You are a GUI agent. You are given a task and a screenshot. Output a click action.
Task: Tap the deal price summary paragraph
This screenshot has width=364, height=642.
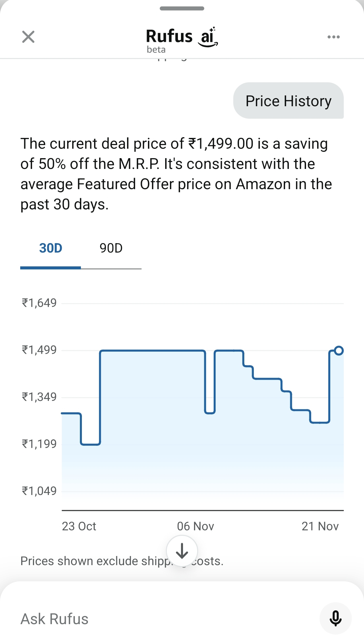point(175,174)
